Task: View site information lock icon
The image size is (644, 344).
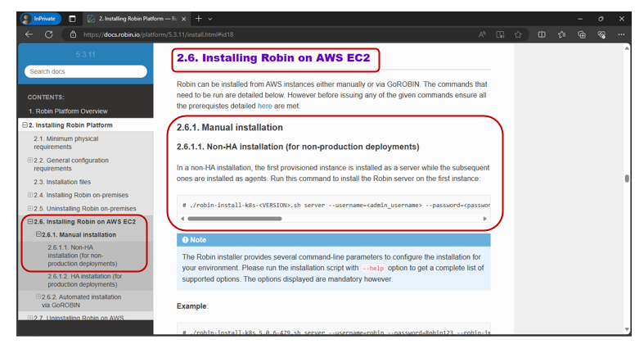Action: click(73, 34)
